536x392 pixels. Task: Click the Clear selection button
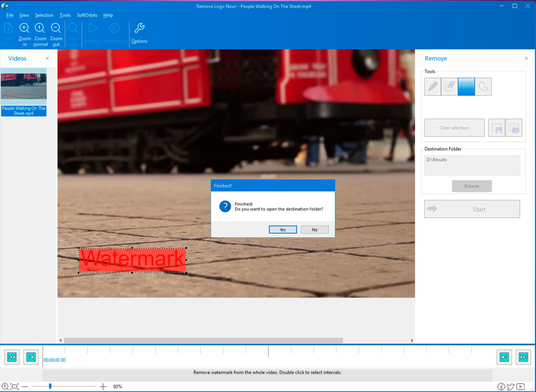point(453,128)
